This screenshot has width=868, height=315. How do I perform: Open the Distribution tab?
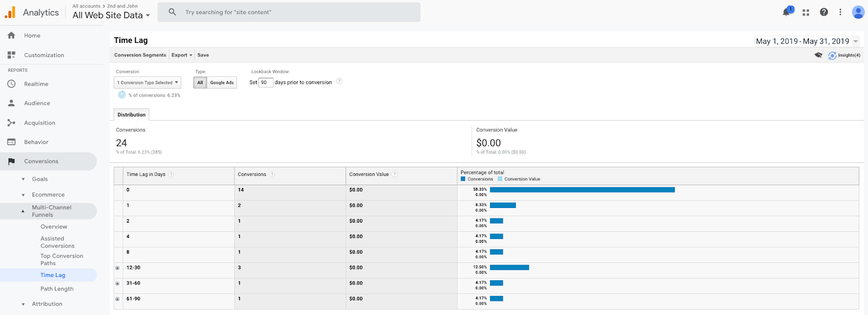click(131, 115)
